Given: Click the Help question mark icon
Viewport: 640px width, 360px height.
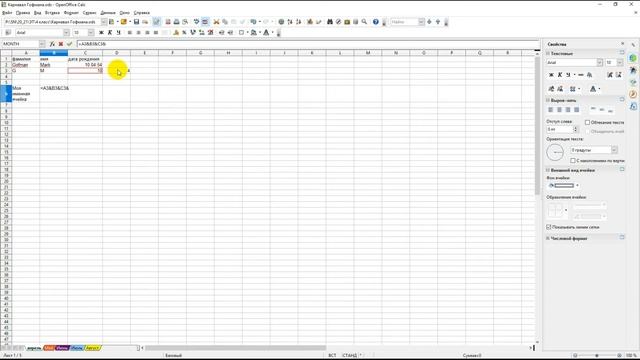Looking at the screenshot, I should coord(376,22).
